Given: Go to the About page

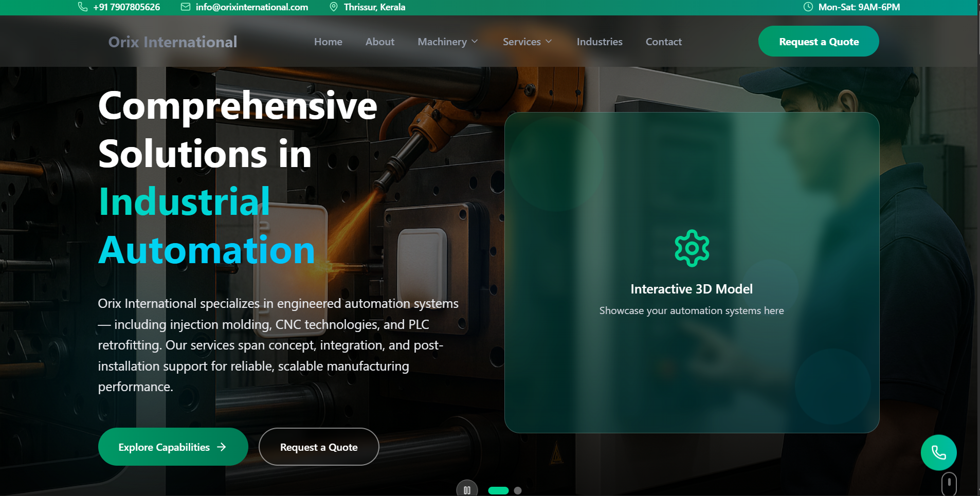Looking at the screenshot, I should (x=379, y=42).
